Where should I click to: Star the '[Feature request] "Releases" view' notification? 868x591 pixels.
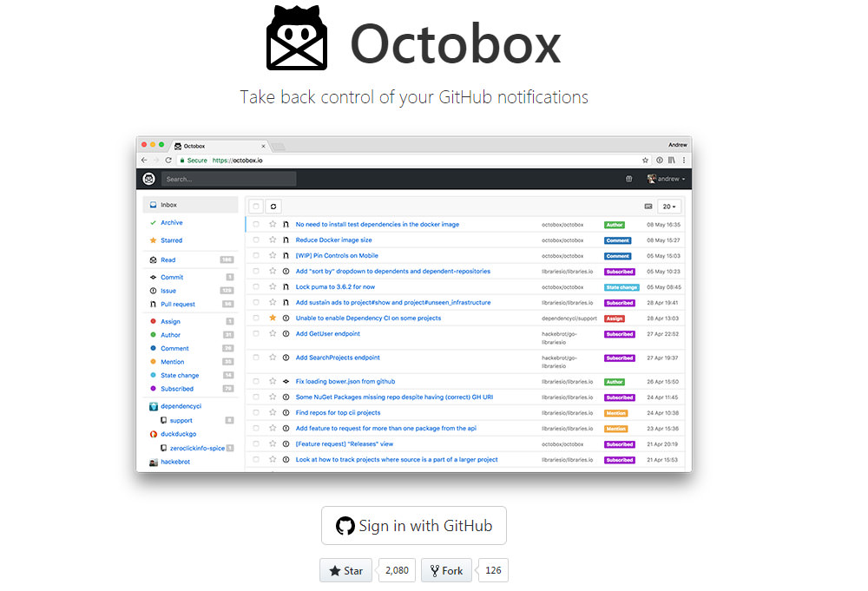[273, 443]
